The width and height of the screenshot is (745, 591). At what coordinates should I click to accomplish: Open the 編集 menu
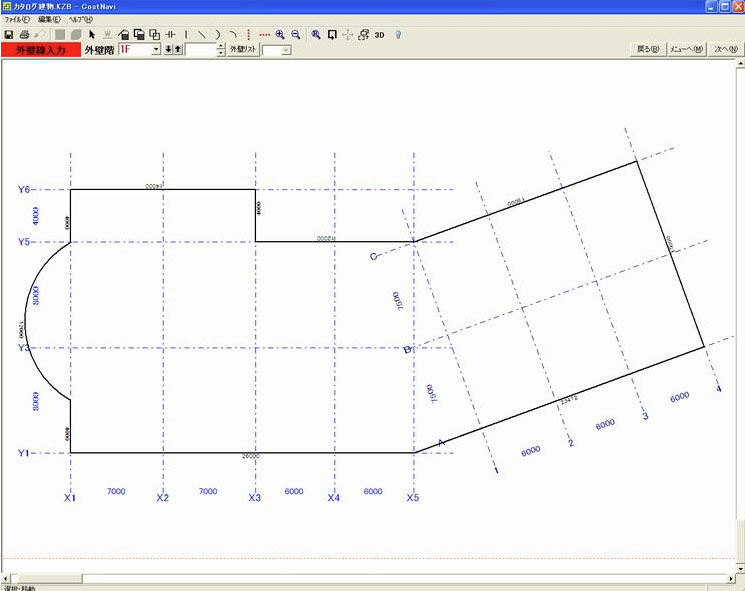coord(48,20)
